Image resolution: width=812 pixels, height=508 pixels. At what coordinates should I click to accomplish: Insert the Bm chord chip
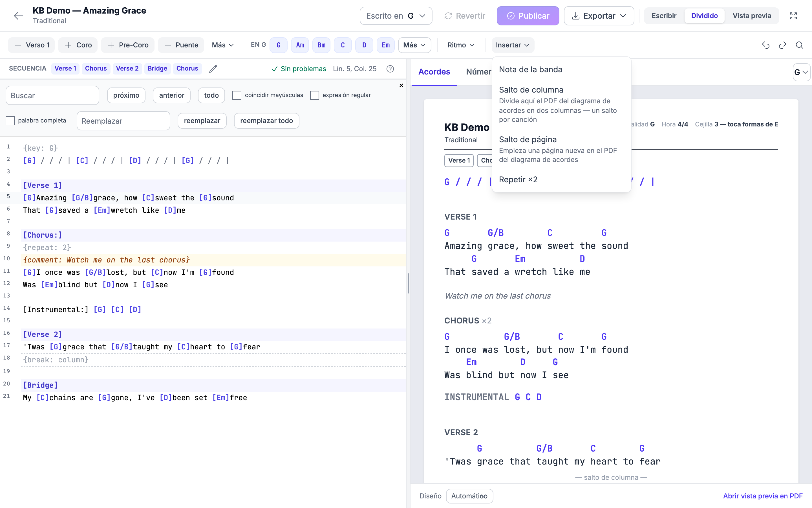[321, 45]
